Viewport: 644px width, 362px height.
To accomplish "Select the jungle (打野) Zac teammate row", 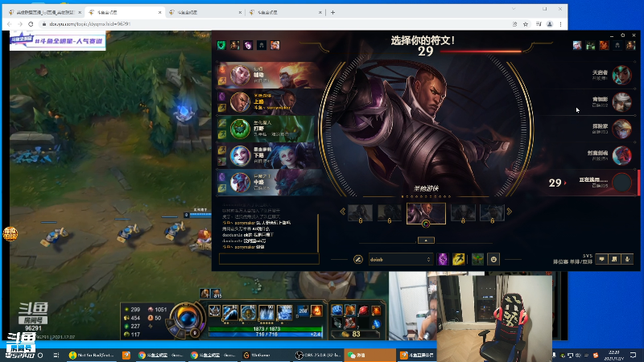I will coord(270,129).
